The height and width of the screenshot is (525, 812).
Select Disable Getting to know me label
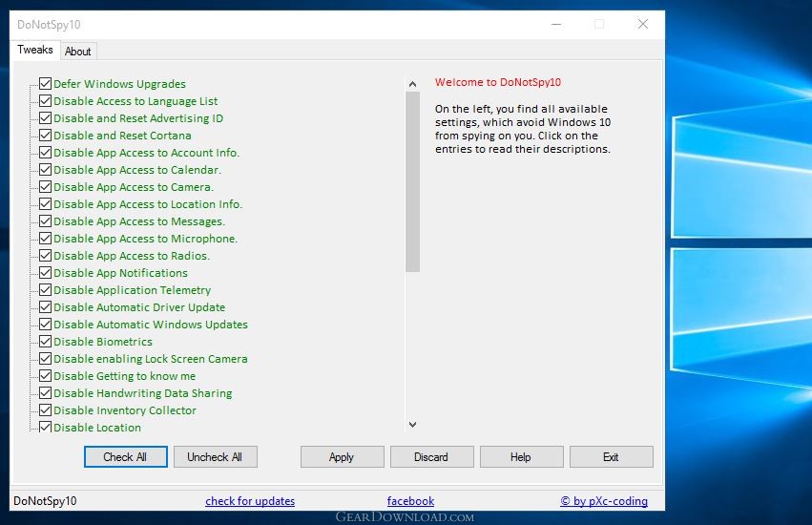pyautogui.click(x=125, y=376)
